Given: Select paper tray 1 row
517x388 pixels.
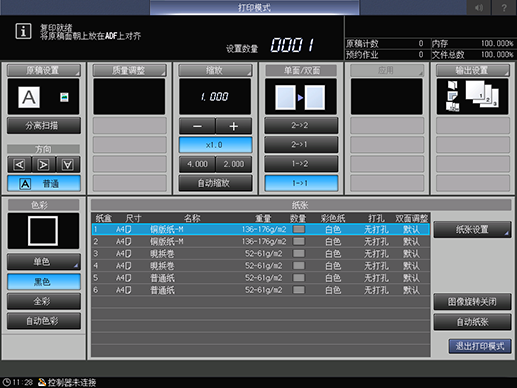Looking at the screenshot, I should click(261, 229).
